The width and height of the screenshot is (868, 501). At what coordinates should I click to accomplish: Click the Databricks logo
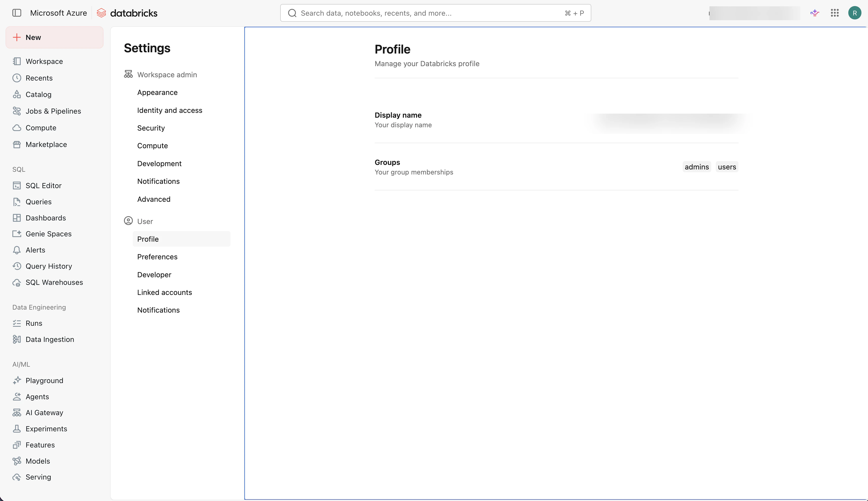point(127,13)
